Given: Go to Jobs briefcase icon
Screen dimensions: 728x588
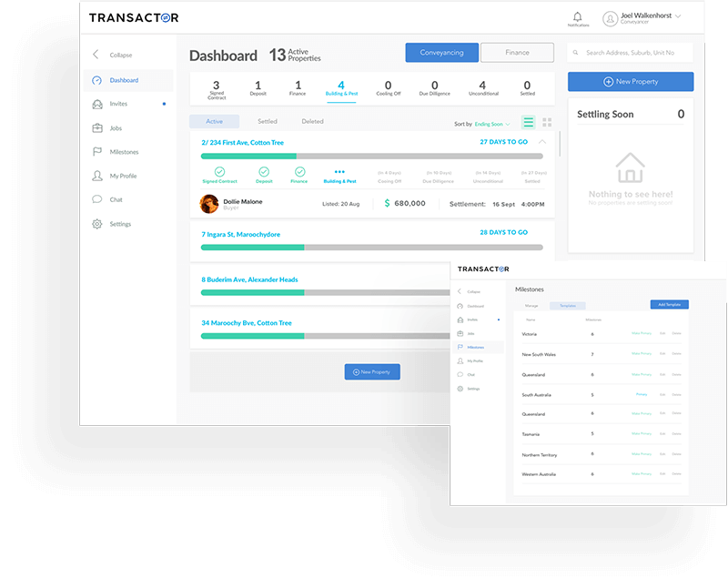Looking at the screenshot, I should pos(97,128).
